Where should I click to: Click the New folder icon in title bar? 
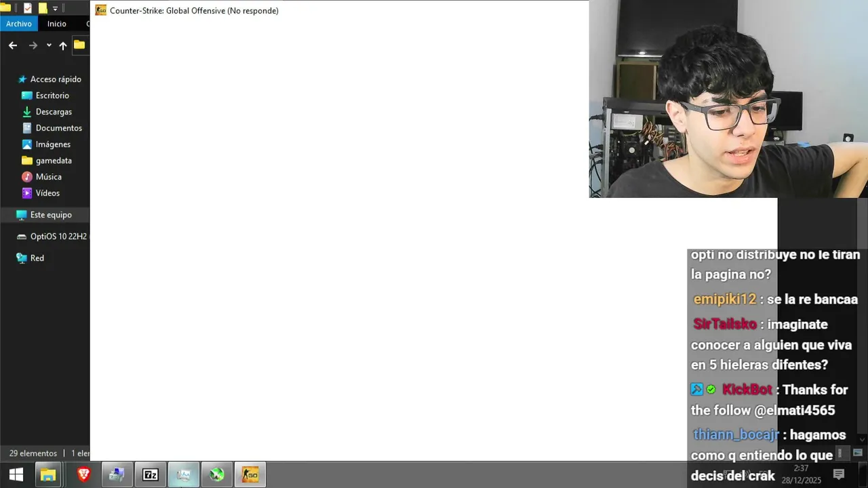click(43, 8)
